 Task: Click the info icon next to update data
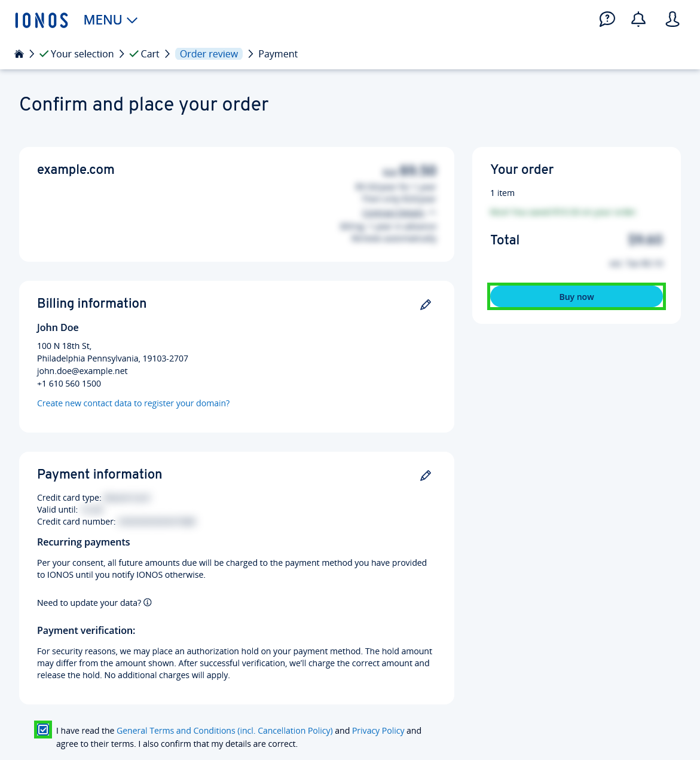[147, 602]
